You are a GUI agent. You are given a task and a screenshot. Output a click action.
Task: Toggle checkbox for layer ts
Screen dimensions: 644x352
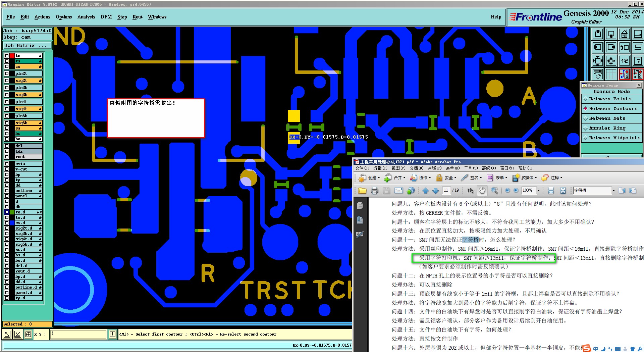[7, 61]
